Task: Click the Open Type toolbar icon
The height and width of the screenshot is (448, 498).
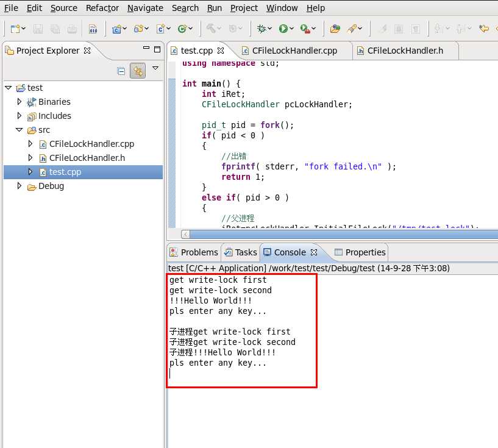Action: 335,29
